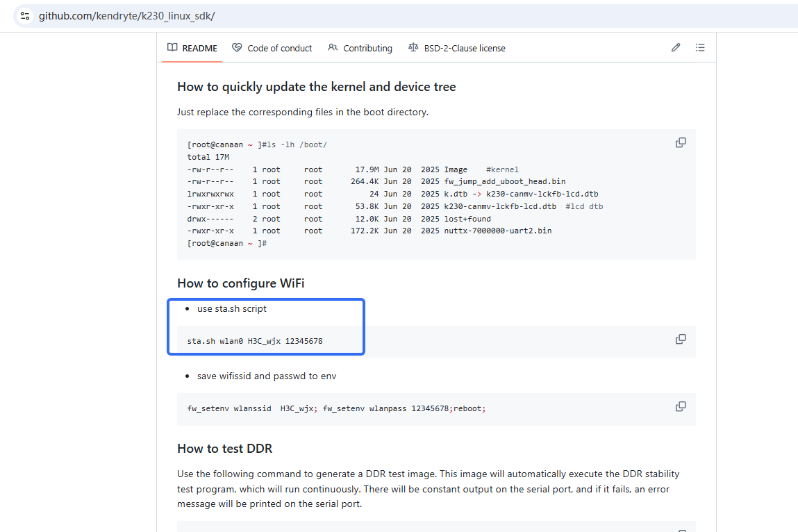Copy the sta.sh wlan0 command
Image resolution: width=798 pixels, height=532 pixels.
point(681,339)
